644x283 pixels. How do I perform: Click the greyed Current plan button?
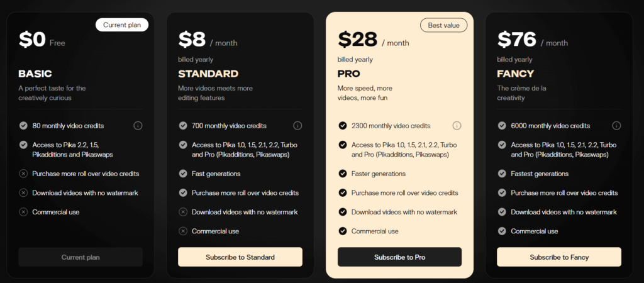click(80, 257)
